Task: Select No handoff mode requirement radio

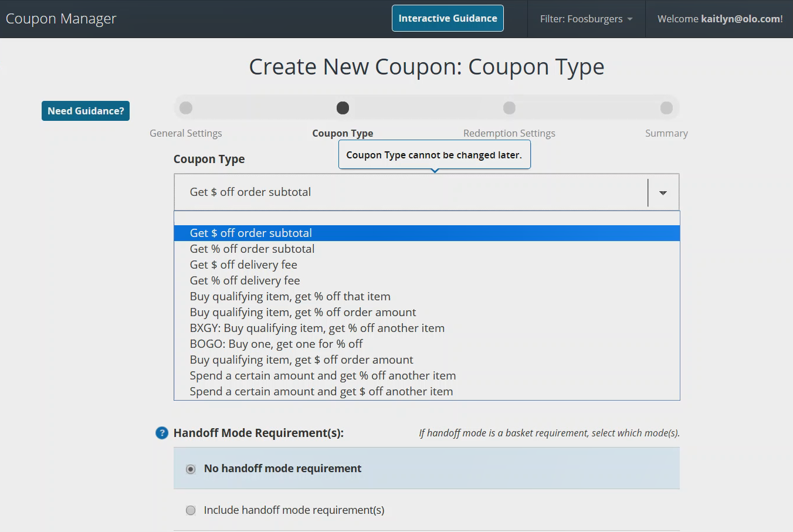Action: (191, 469)
